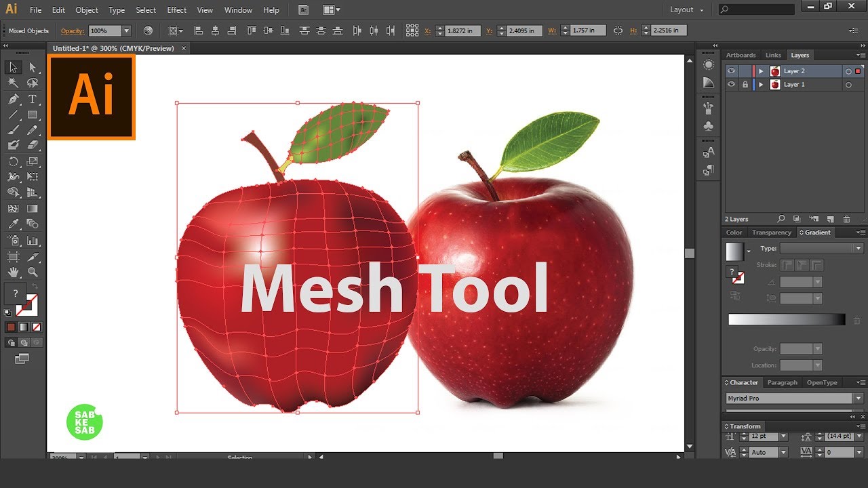868x488 pixels.
Task: Toggle visibility of Layer 2
Action: (x=731, y=71)
